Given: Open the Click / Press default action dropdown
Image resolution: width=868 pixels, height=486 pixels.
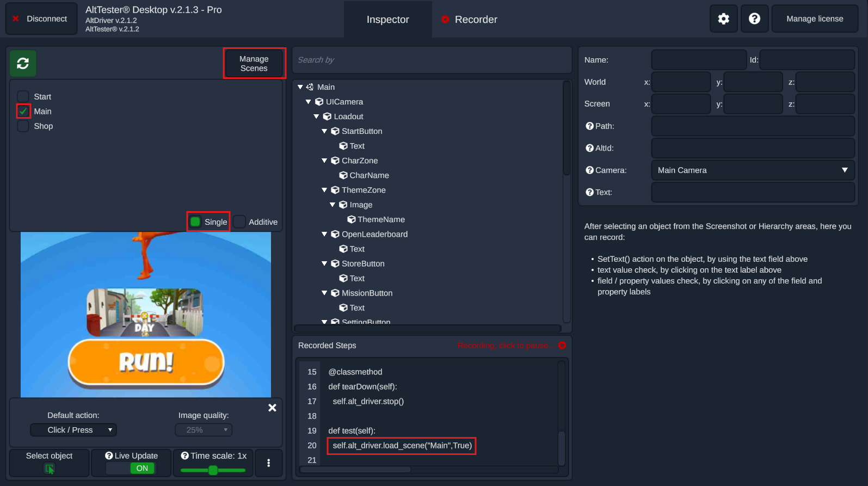Looking at the screenshot, I should pyautogui.click(x=73, y=430).
